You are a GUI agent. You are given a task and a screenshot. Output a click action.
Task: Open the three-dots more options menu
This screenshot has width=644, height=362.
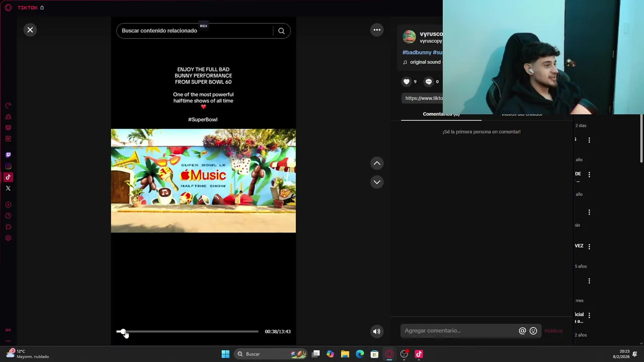(377, 30)
